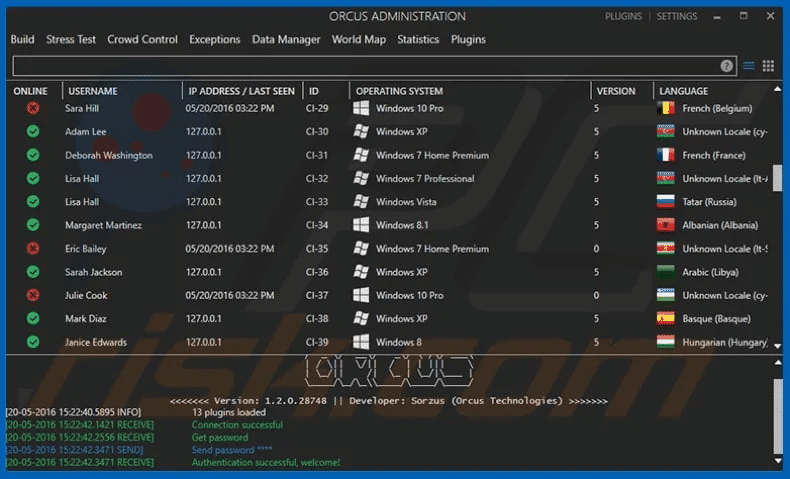Open the Stress Test menu

click(71, 40)
